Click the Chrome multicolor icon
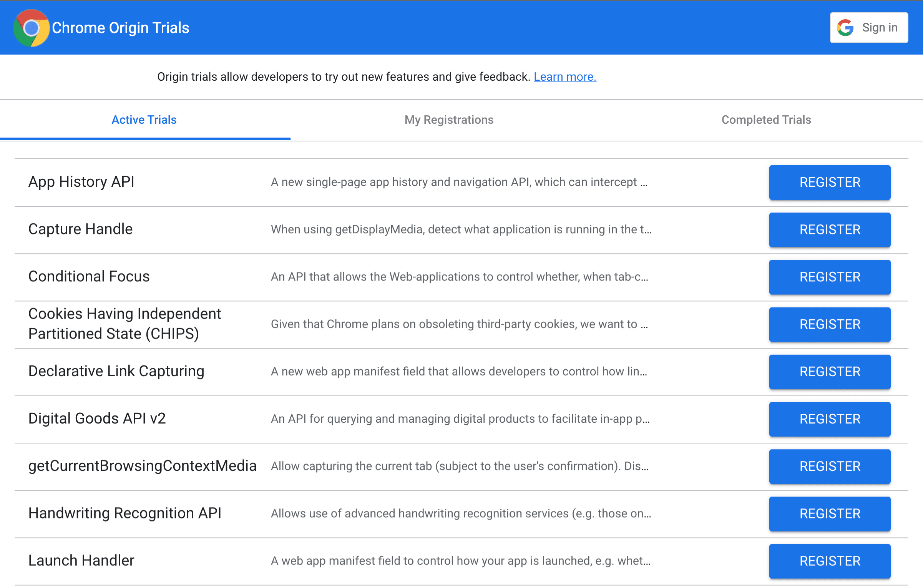923x588 pixels. tap(30, 28)
